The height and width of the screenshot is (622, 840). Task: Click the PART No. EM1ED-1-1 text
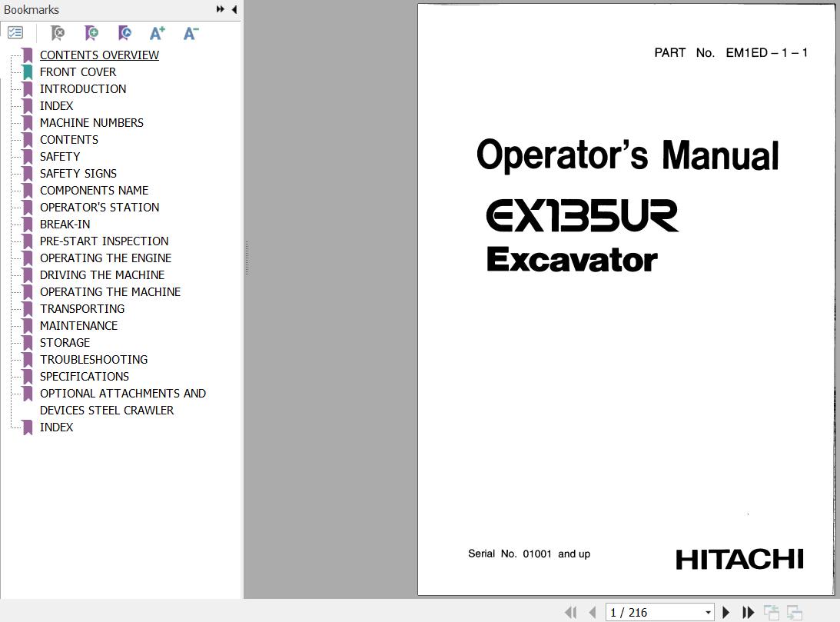(x=731, y=52)
